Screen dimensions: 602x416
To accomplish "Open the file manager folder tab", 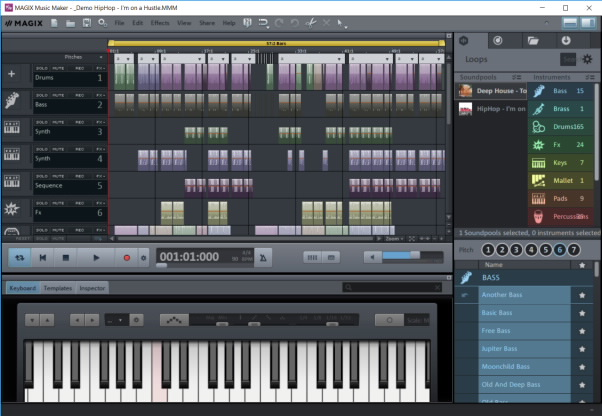I will pos(533,40).
